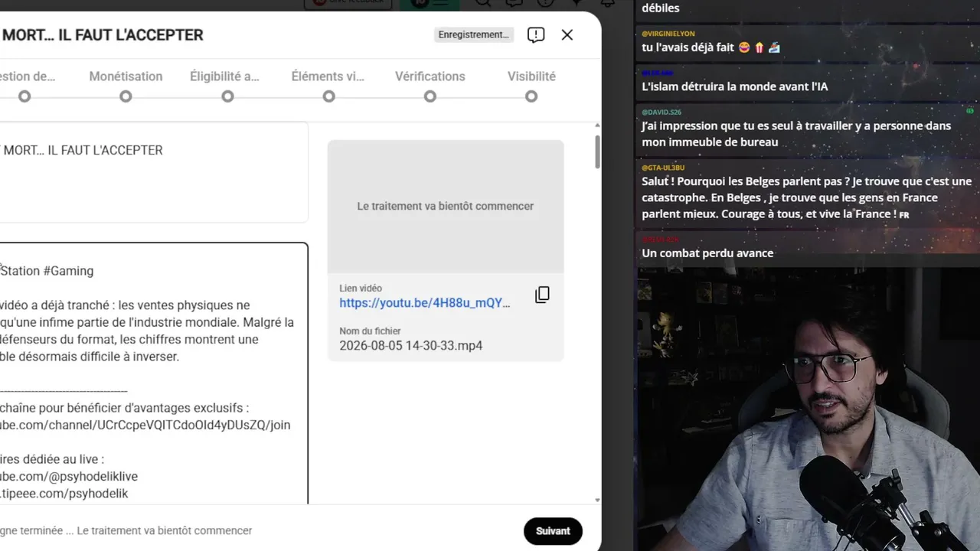Click the video preview placeholder thumbnail
The height and width of the screenshot is (551, 980).
(x=446, y=207)
